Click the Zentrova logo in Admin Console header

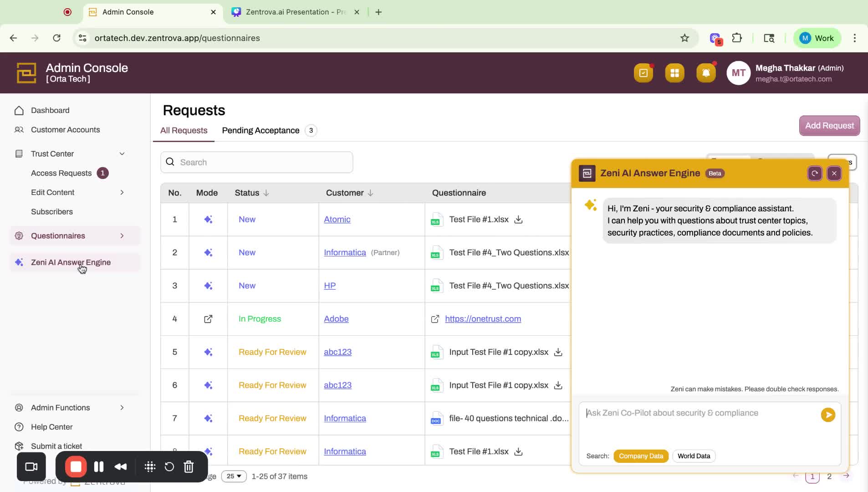click(x=26, y=73)
